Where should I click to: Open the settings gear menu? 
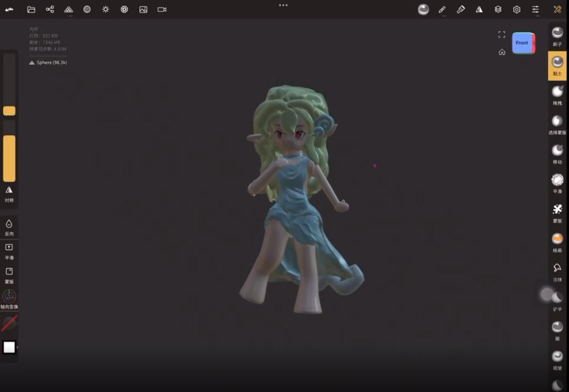pos(517,9)
